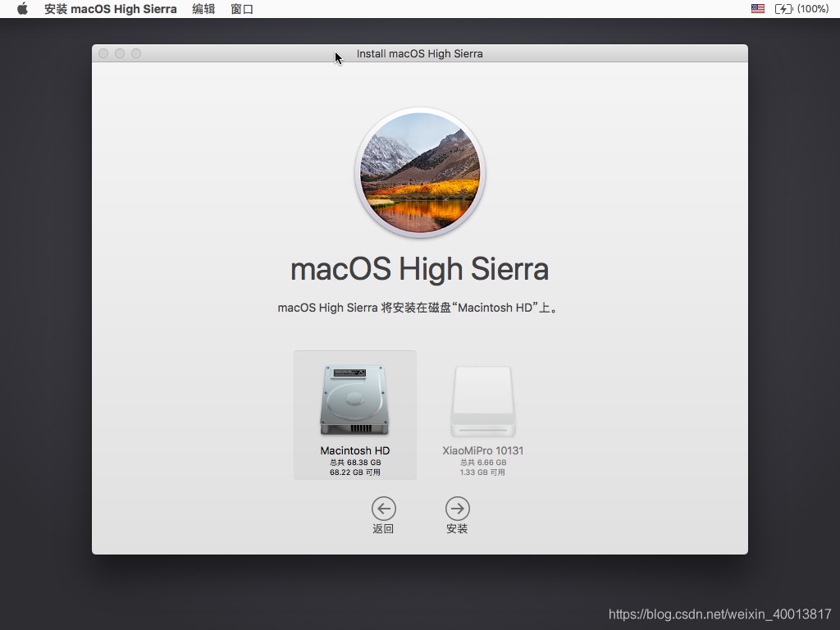Image resolution: width=840 pixels, height=630 pixels.
Task: Click the 返回 label
Action: [x=383, y=529]
